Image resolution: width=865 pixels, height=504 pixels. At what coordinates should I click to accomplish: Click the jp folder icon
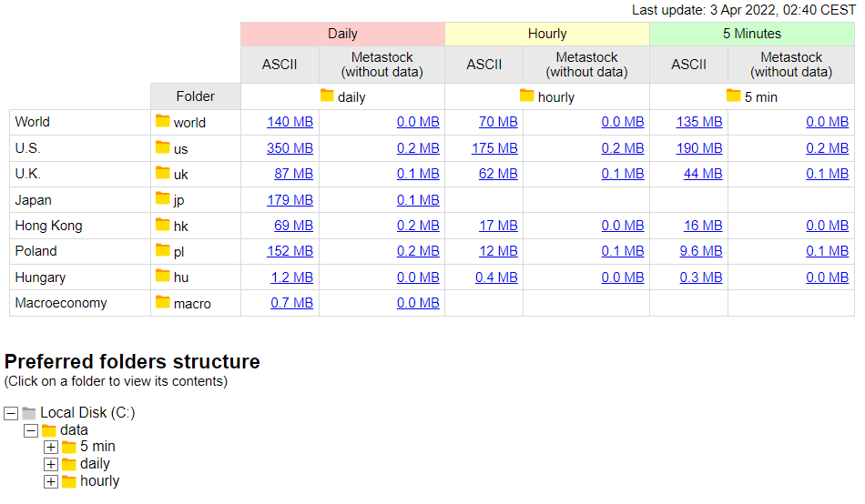163,198
